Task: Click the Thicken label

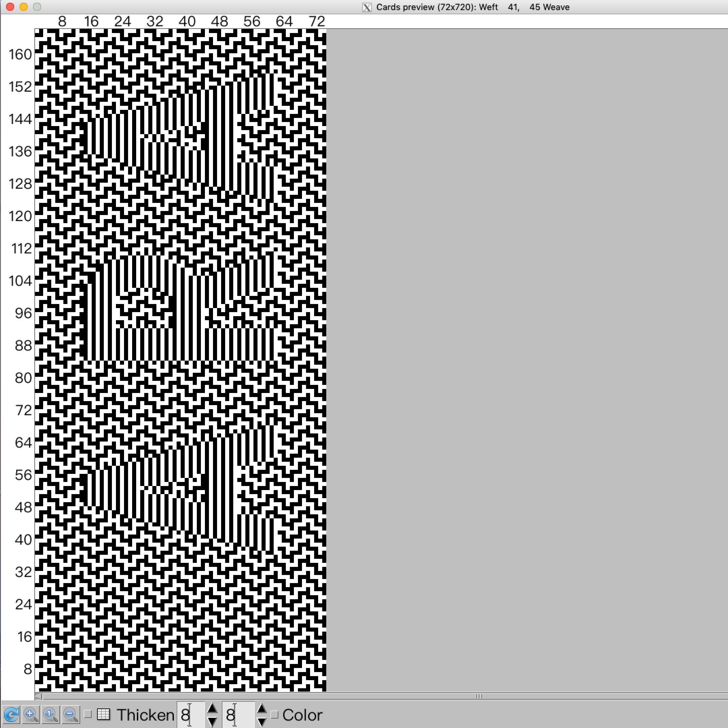Action: (145, 715)
